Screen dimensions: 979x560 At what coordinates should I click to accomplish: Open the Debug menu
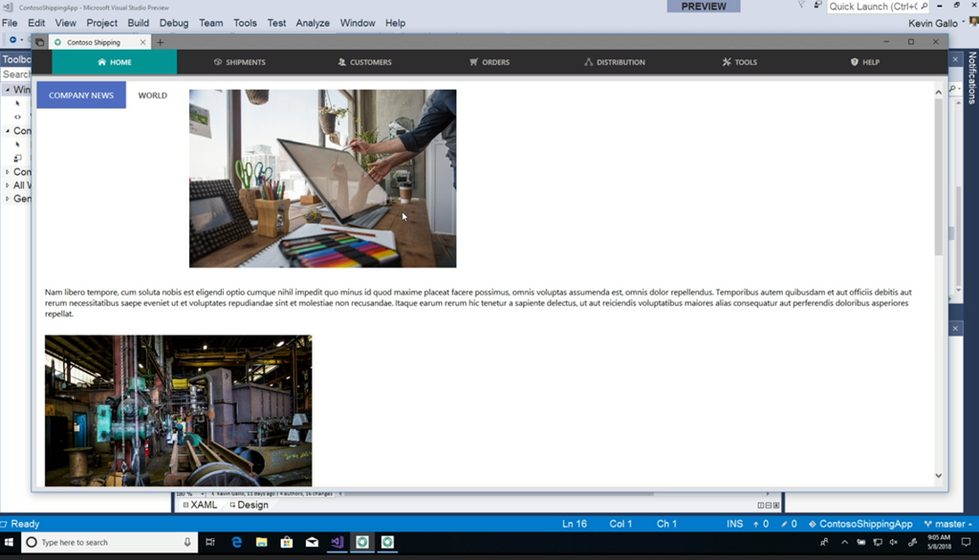pyautogui.click(x=174, y=23)
